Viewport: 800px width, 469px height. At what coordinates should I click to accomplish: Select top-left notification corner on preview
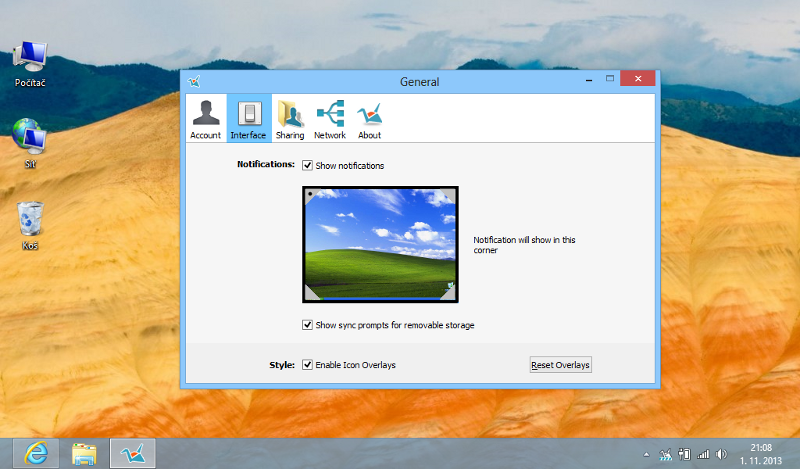point(310,194)
